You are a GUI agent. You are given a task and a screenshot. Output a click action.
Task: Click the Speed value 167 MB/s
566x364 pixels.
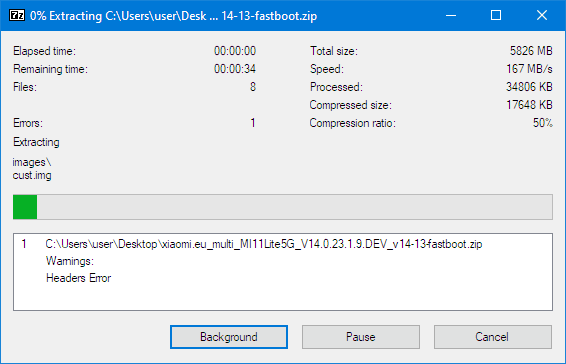pyautogui.click(x=529, y=69)
